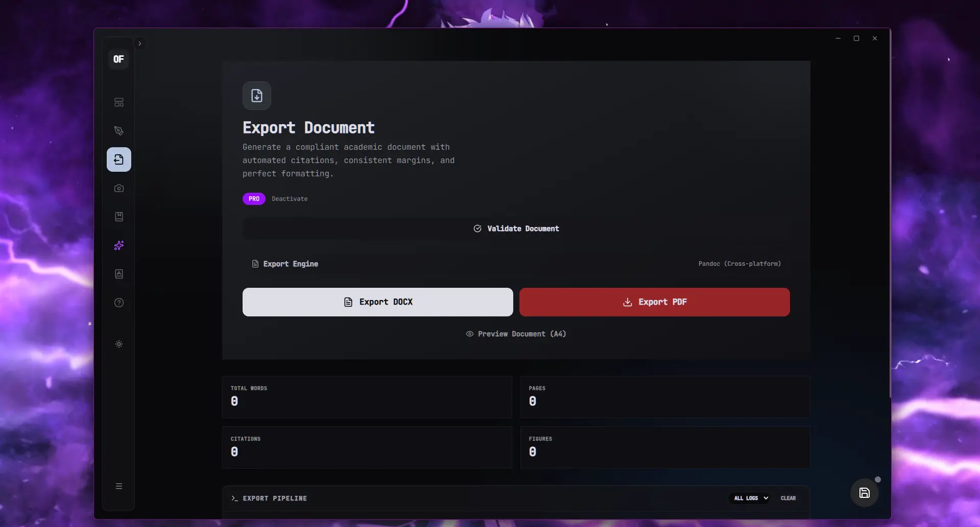Open the hamburger menu at sidebar bottom
Screen dimensions: 980x527
[x=119, y=486]
